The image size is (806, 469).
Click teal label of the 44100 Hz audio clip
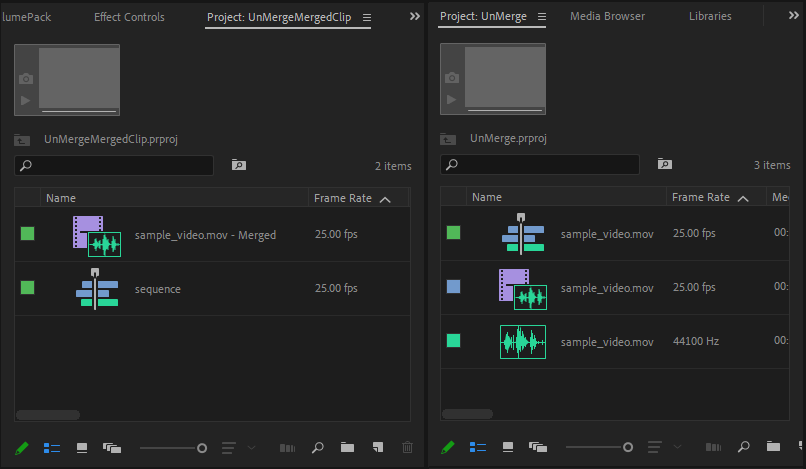[x=453, y=340]
